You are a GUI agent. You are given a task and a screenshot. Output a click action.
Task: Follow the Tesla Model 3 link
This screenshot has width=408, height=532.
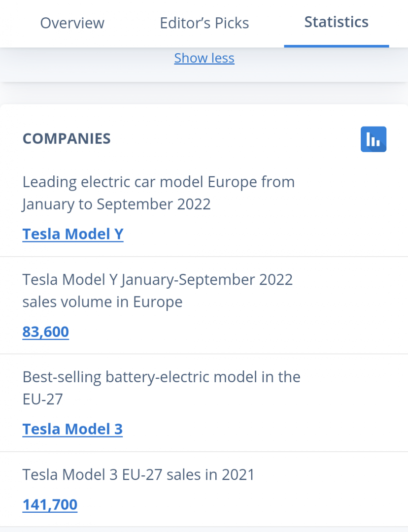[72, 429]
